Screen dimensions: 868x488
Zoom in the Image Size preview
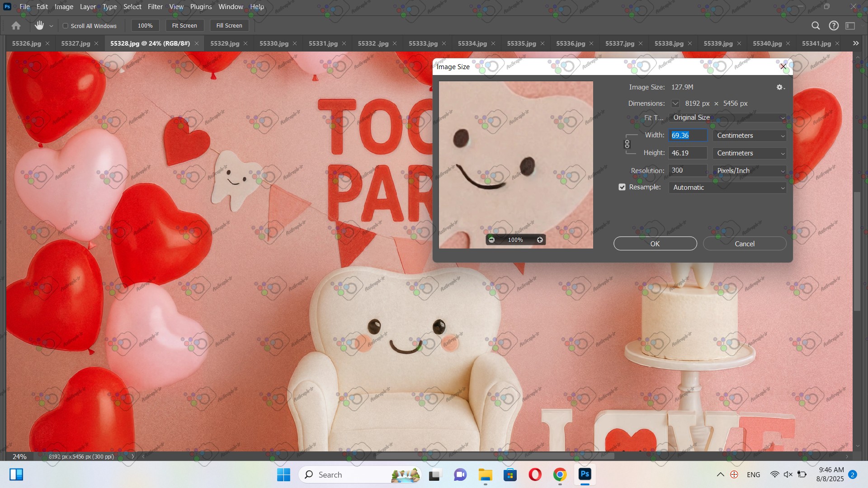tap(540, 240)
